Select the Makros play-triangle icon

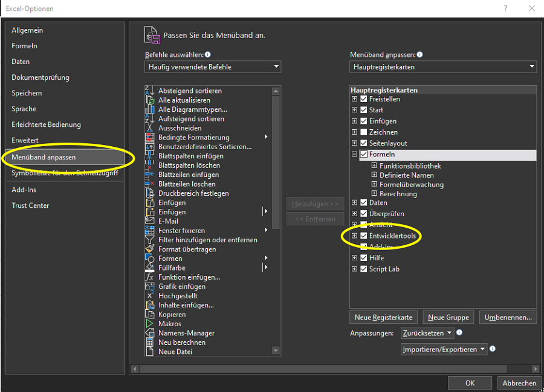click(x=149, y=324)
